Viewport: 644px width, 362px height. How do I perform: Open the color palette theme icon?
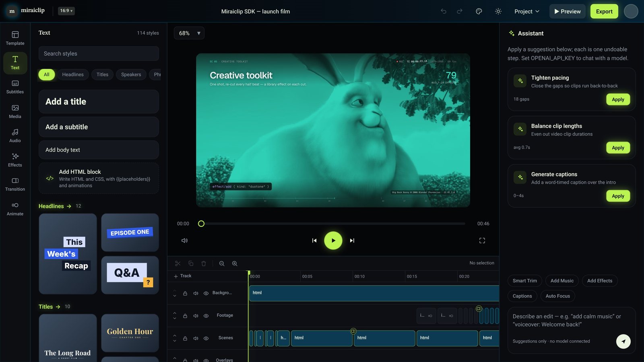click(x=479, y=11)
